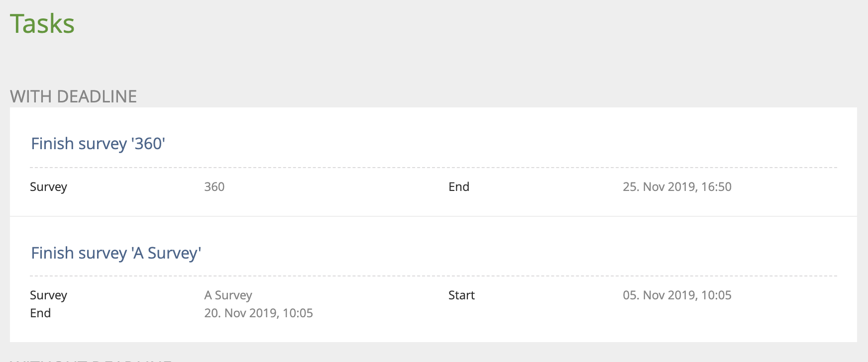Open the "Finish survey 'A Survey'" task link
Image resolution: width=868 pixels, height=362 pixels.
(x=116, y=253)
